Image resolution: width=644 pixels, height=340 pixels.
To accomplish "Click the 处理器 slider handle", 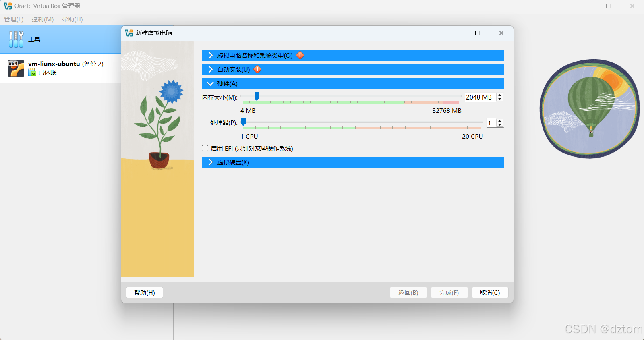I will (x=243, y=122).
